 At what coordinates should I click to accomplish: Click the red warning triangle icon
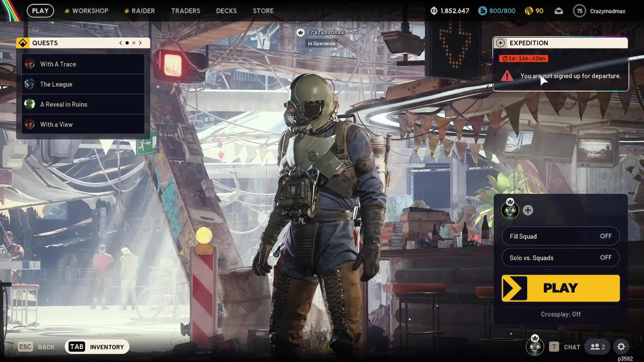click(507, 76)
